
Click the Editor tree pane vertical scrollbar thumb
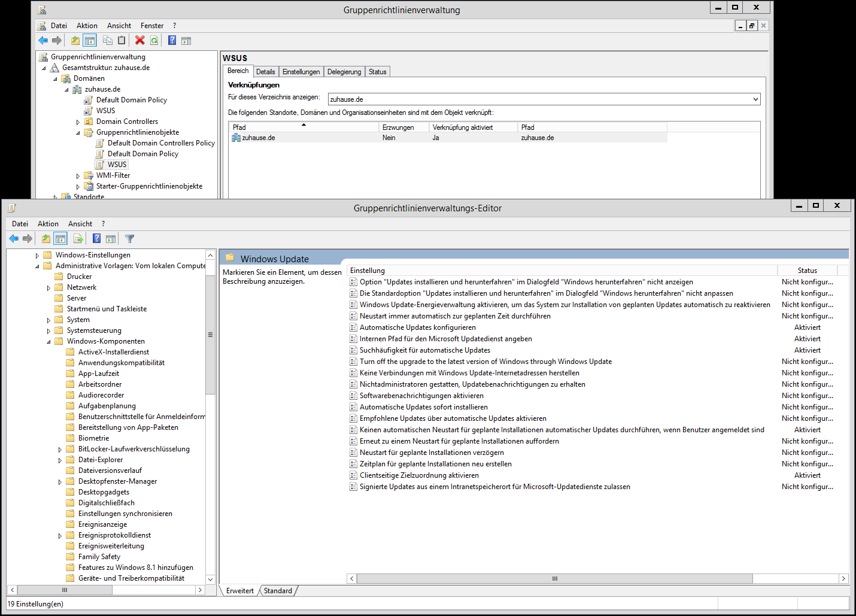pyautogui.click(x=210, y=335)
